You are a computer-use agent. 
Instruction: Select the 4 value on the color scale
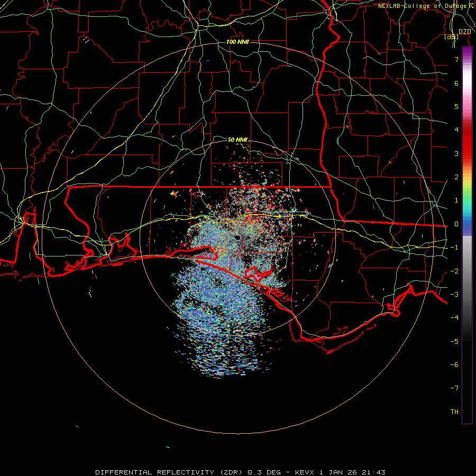[x=456, y=130]
